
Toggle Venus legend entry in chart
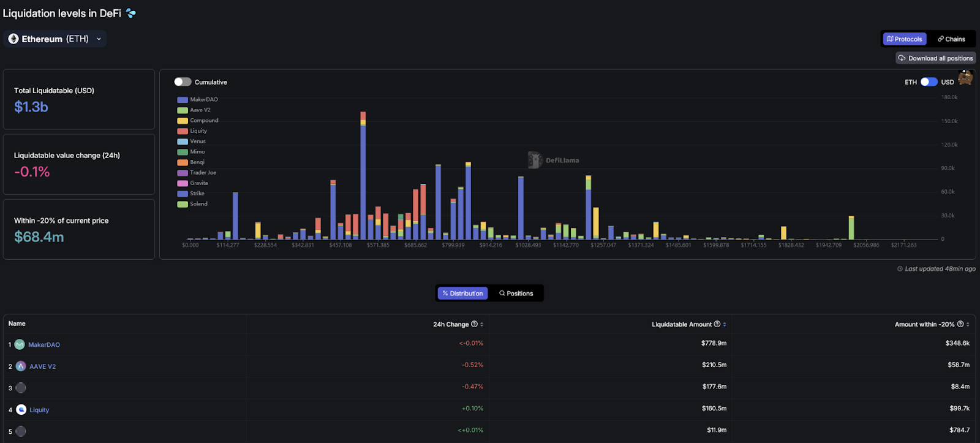tap(192, 141)
